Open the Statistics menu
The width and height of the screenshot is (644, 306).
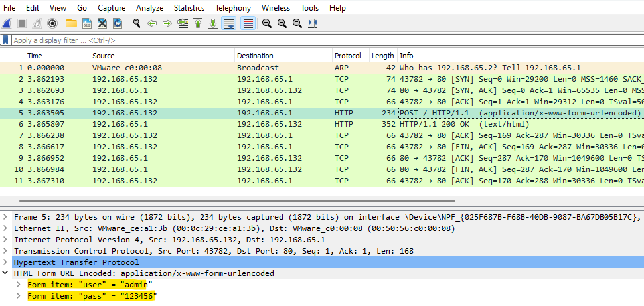tap(189, 8)
